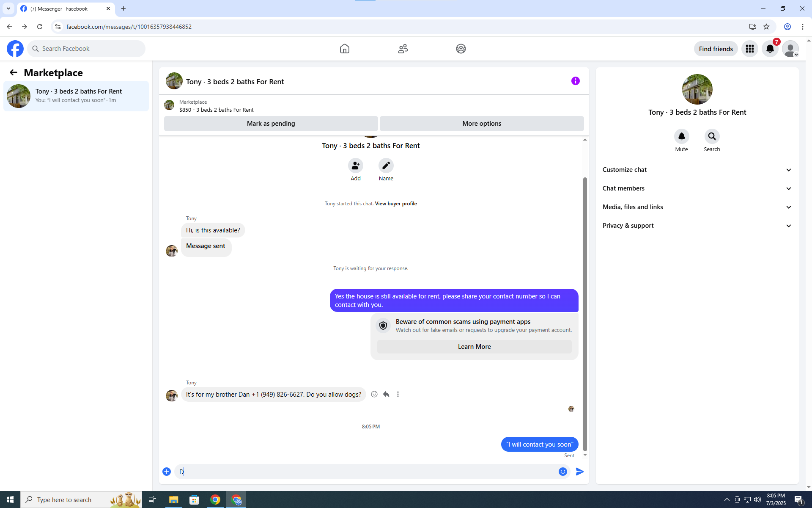Click the message input field
The width and height of the screenshot is (812, 508).
[364, 472]
